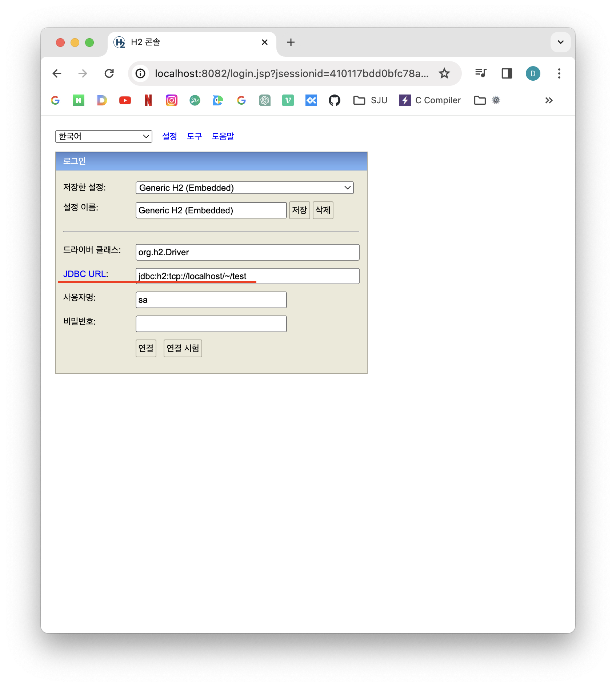This screenshot has height=687, width=616.
Task: Click the 설정 이름 input field
Action: (211, 210)
